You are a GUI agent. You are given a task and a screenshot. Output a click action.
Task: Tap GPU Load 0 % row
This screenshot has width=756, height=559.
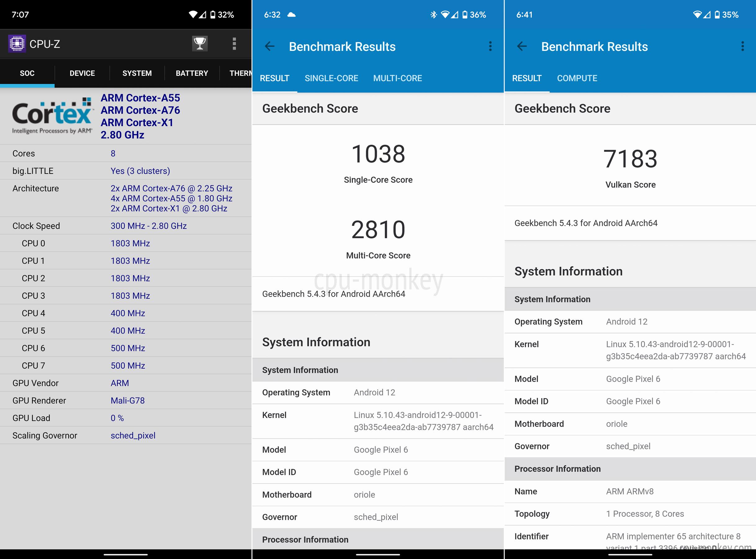[125, 418]
